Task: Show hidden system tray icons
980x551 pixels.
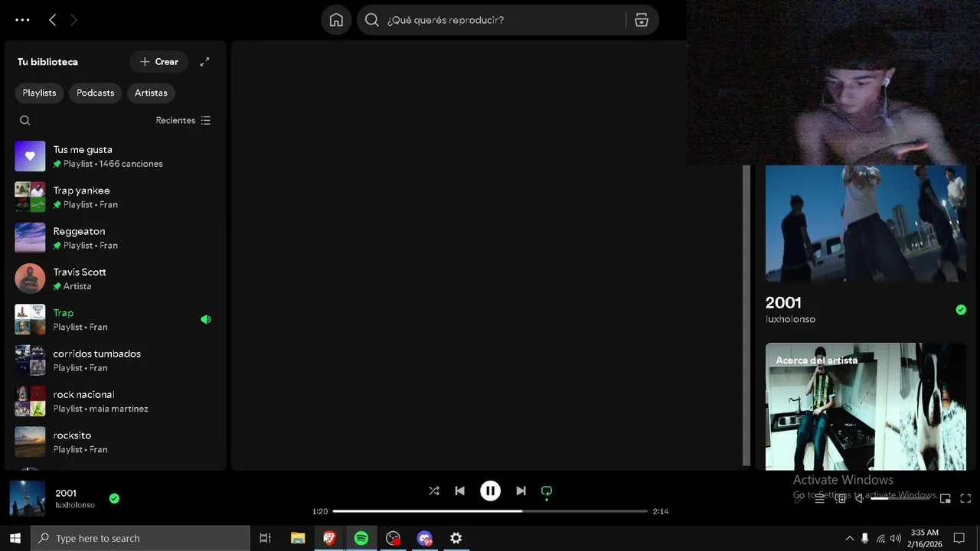Action: 849,538
